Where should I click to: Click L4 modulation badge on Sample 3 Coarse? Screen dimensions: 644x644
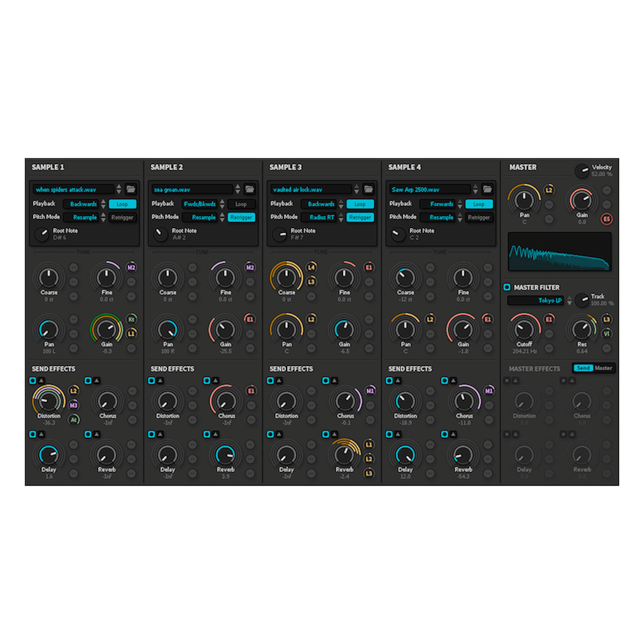[x=311, y=267]
